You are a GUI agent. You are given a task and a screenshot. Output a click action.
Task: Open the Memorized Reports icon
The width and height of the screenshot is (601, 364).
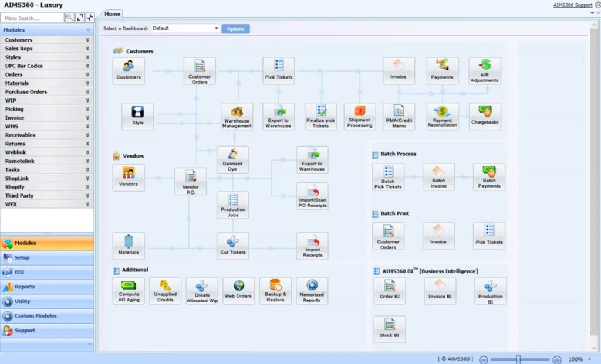pos(312,291)
